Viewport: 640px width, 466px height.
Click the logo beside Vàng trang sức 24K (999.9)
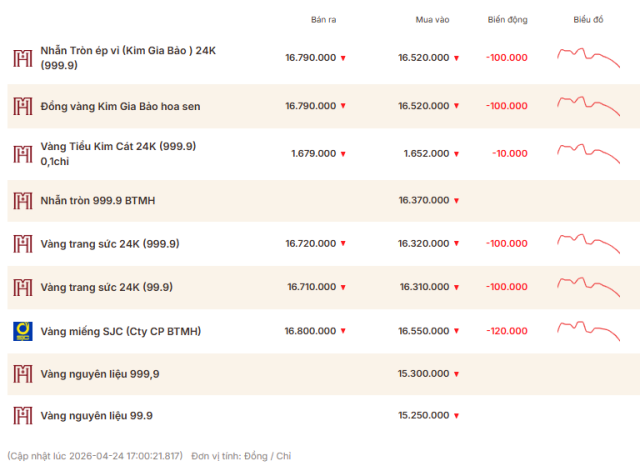(22, 244)
